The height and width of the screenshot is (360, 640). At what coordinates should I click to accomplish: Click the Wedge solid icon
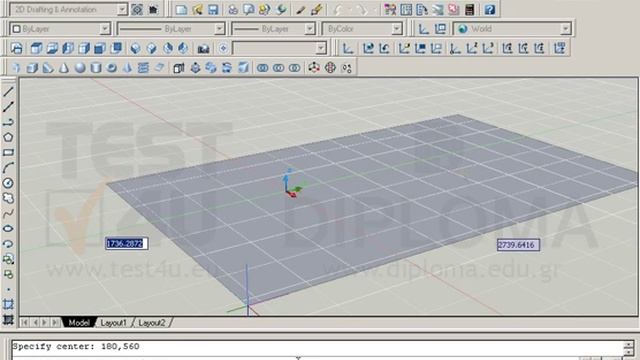pos(48,68)
